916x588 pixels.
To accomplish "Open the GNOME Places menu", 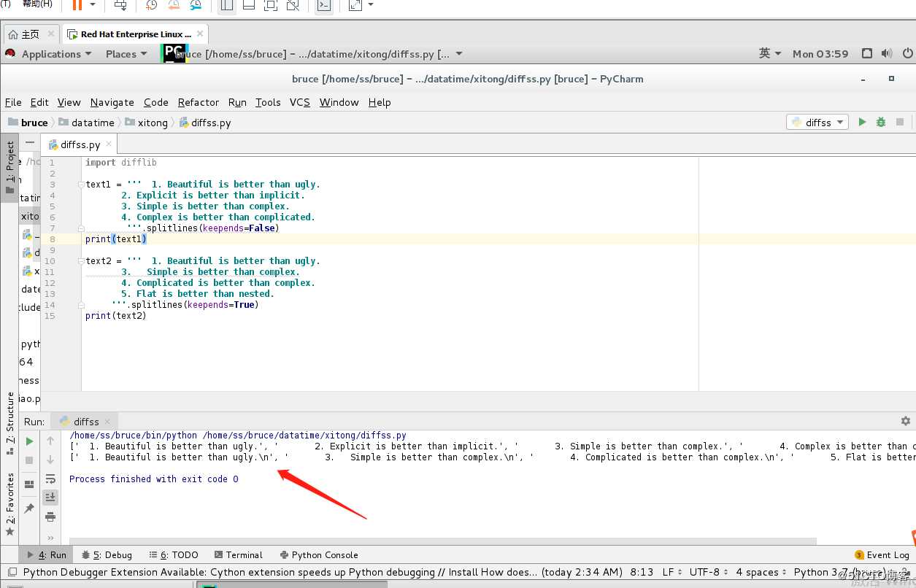I will [x=126, y=54].
